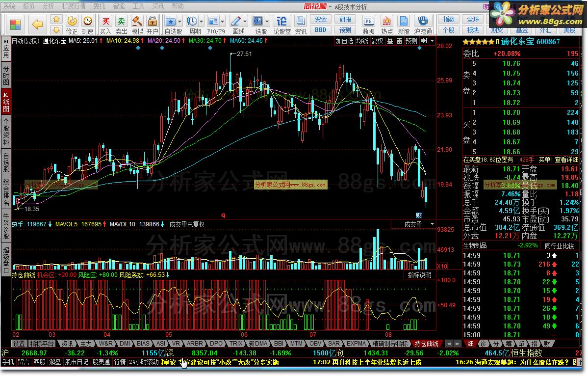The image size is (588, 376).
Task: Toggle the 窗 window layout button
Action: coord(399,41)
